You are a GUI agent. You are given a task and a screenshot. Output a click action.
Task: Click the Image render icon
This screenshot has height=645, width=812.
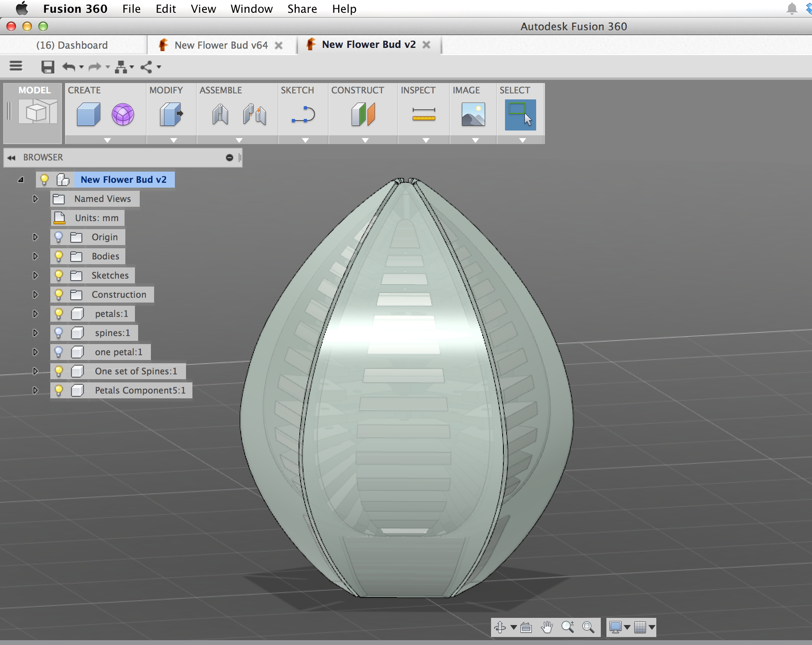[473, 115]
